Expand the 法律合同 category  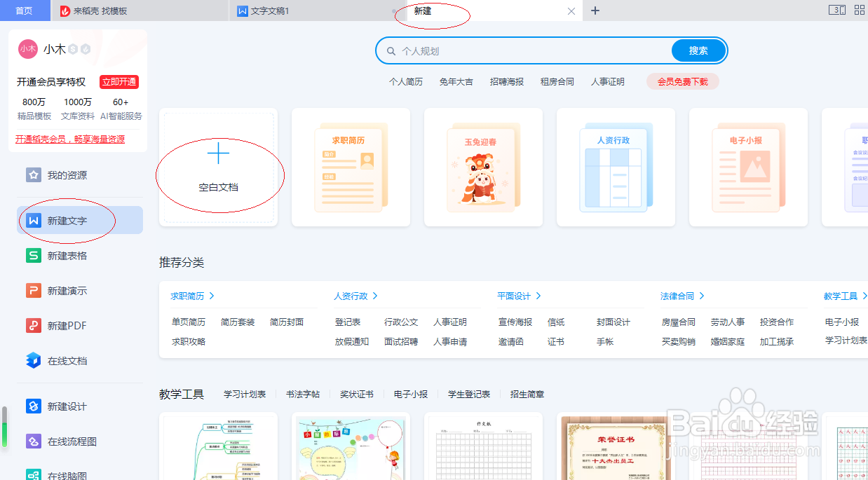click(x=677, y=295)
